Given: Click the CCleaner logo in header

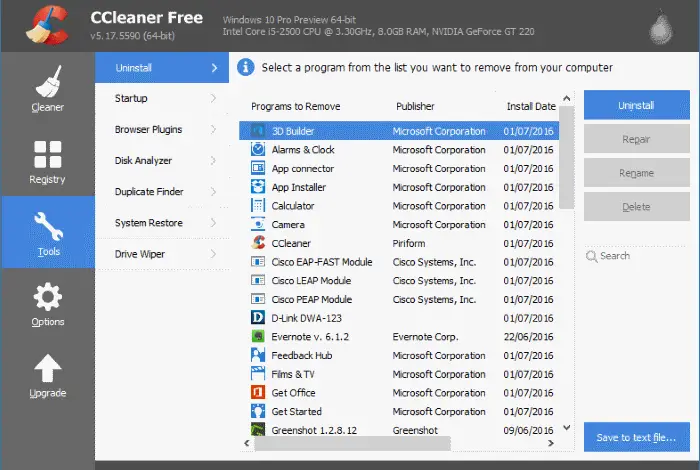Looking at the screenshot, I should [x=47, y=25].
